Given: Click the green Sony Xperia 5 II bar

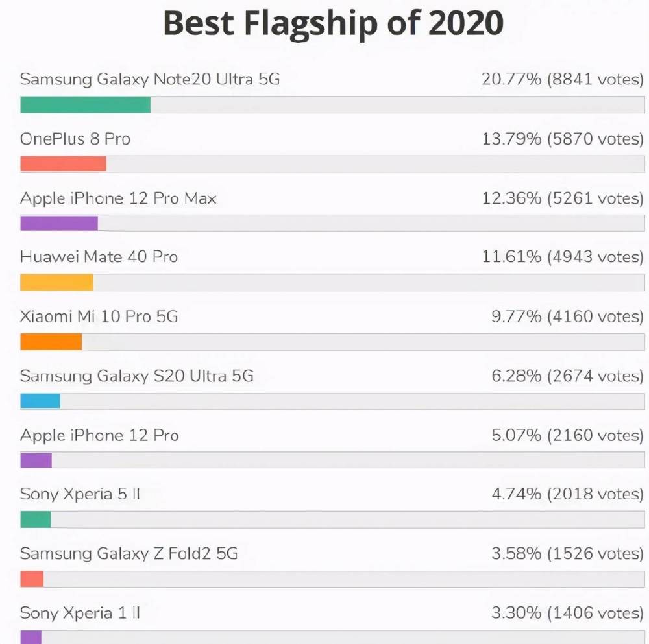Looking at the screenshot, I should (36, 519).
